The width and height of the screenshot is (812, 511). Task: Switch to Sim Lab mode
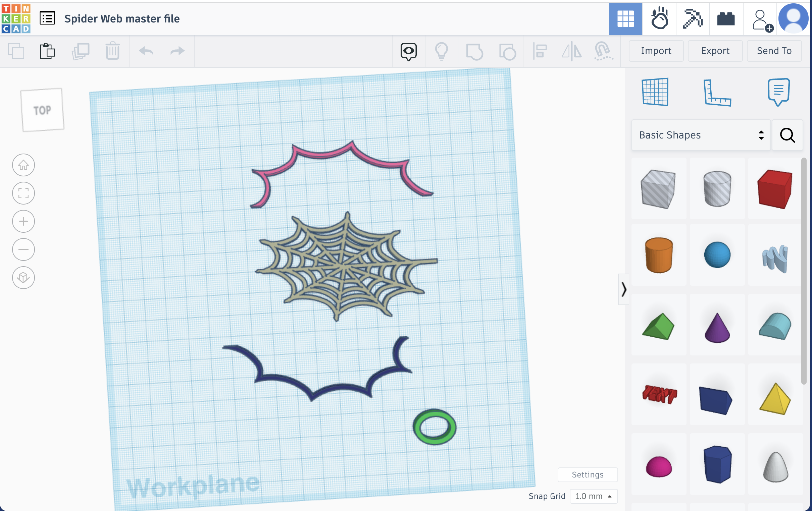pyautogui.click(x=659, y=18)
